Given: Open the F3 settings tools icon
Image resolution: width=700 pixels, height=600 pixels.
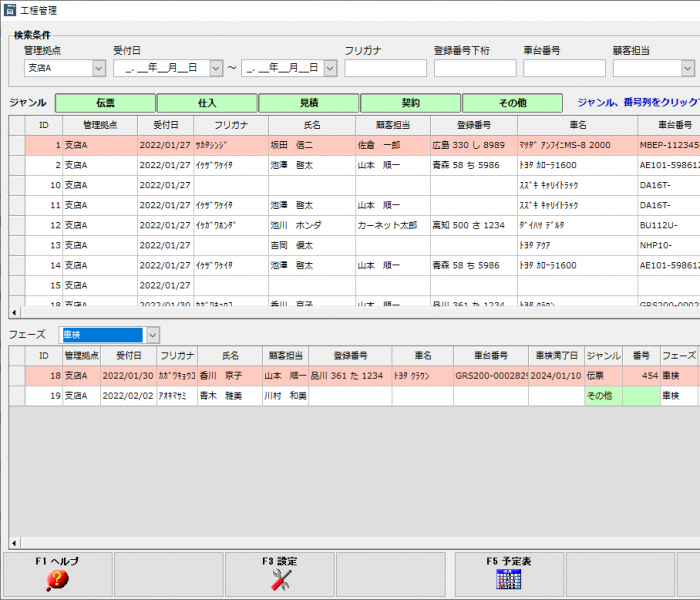Looking at the screenshot, I should [x=280, y=580].
